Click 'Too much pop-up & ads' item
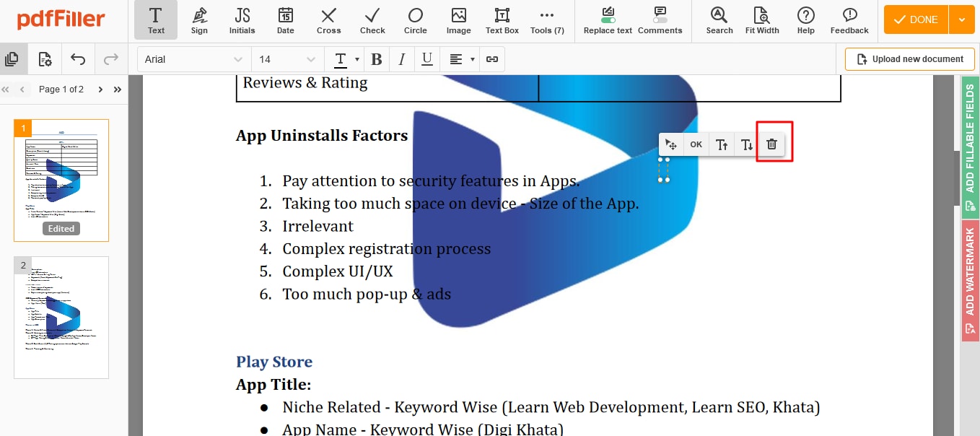Screen dimensions: 980x436 coord(367,294)
